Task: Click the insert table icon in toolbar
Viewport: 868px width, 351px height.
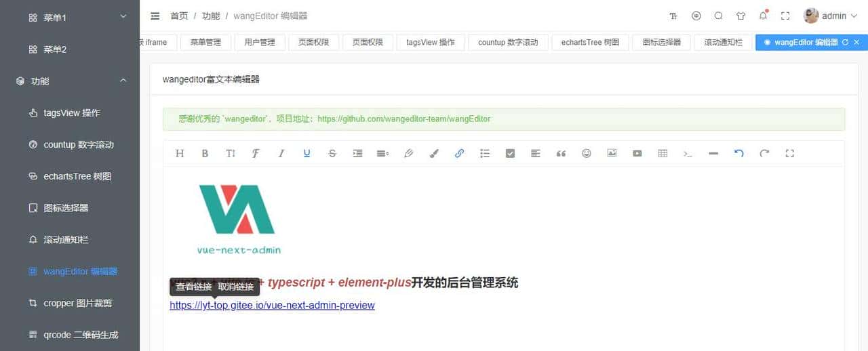Action: point(663,154)
